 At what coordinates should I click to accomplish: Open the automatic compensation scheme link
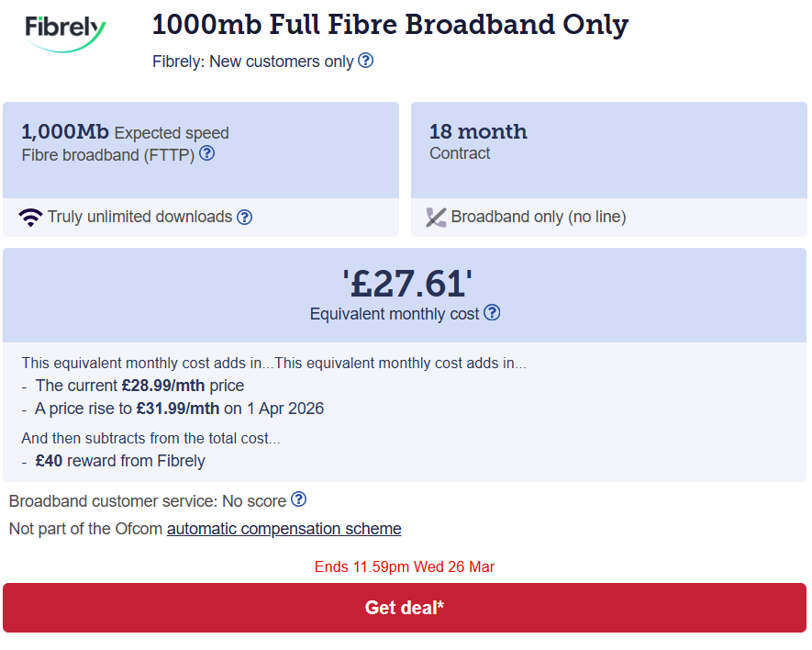[284, 529]
